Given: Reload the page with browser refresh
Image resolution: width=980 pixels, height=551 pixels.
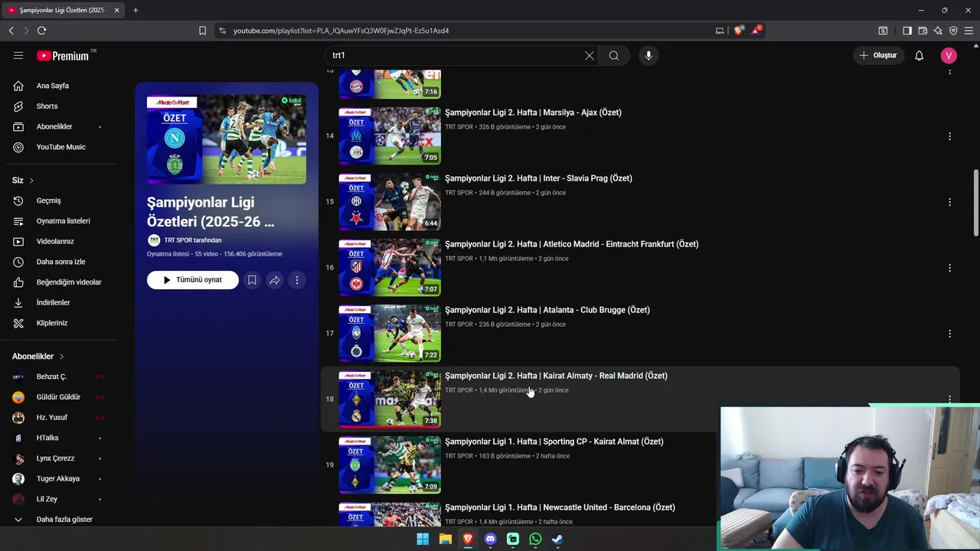Looking at the screenshot, I should tap(41, 31).
